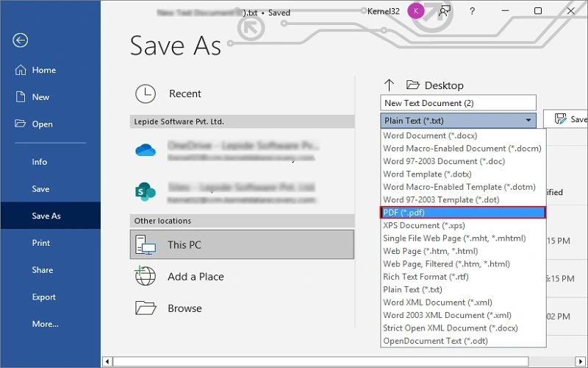Screen dimensions: 588x368
Task: Choose Strict Open XML Document (*.docx)
Action: [x=463, y=328]
